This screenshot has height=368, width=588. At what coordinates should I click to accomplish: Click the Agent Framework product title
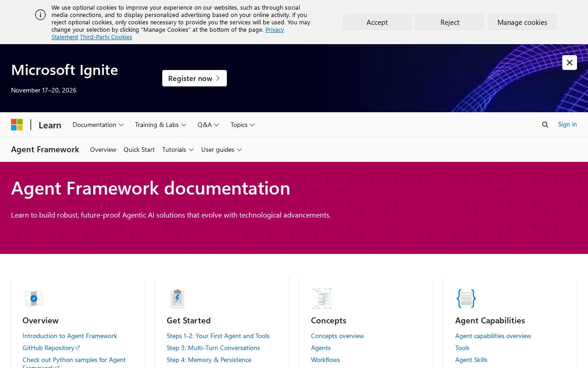(x=45, y=149)
